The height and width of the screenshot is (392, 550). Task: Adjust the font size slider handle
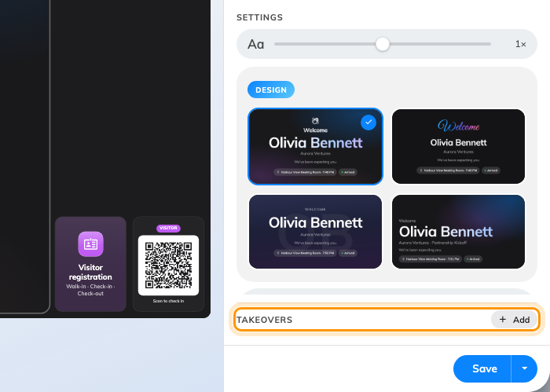(x=383, y=44)
